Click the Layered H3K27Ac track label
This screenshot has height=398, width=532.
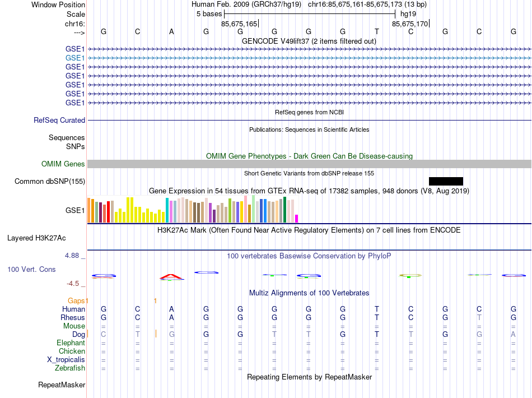(x=36, y=238)
